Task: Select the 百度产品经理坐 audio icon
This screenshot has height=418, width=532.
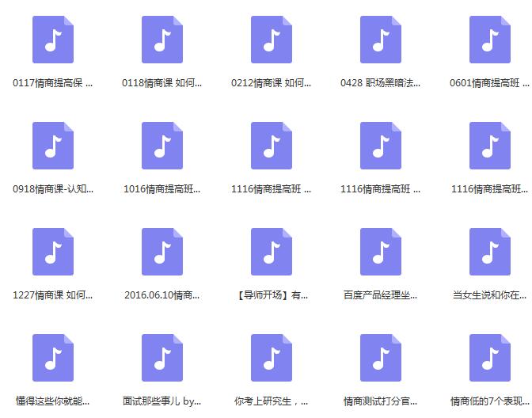Action: point(381,252)
